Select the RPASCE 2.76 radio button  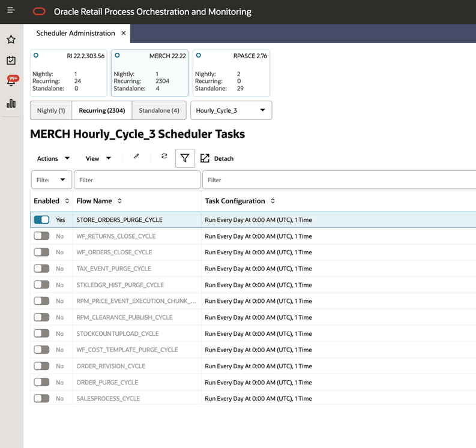pos(199,55)
